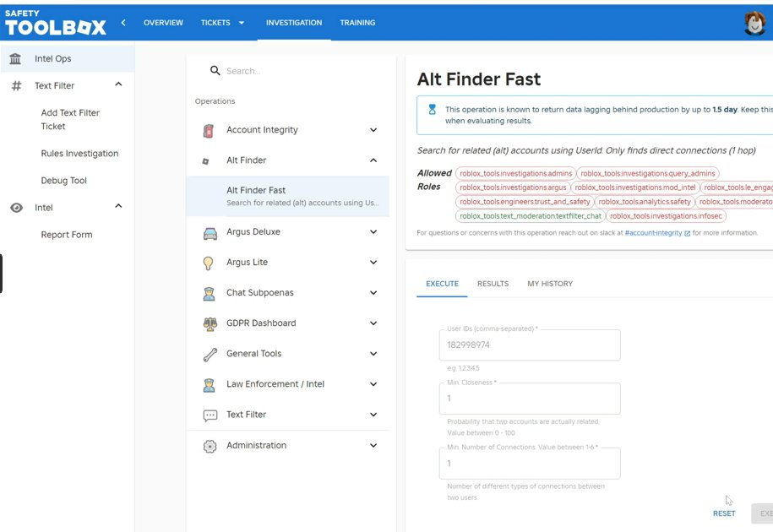Click the Min. Closeness input field
The height and width of the screenshot is (532, 773).
(x=530, y=398)
